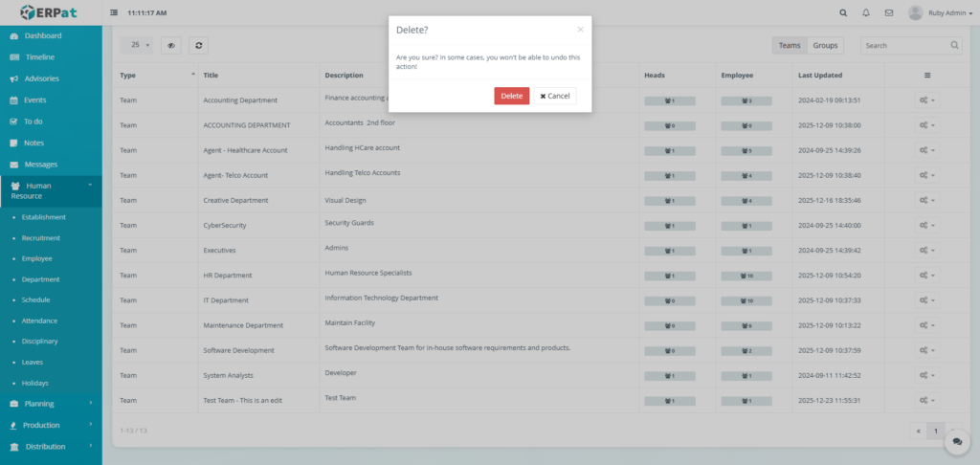This screenshot has width=980, height=465.
Task: Open Holidays submenu item
Action: 34,383
